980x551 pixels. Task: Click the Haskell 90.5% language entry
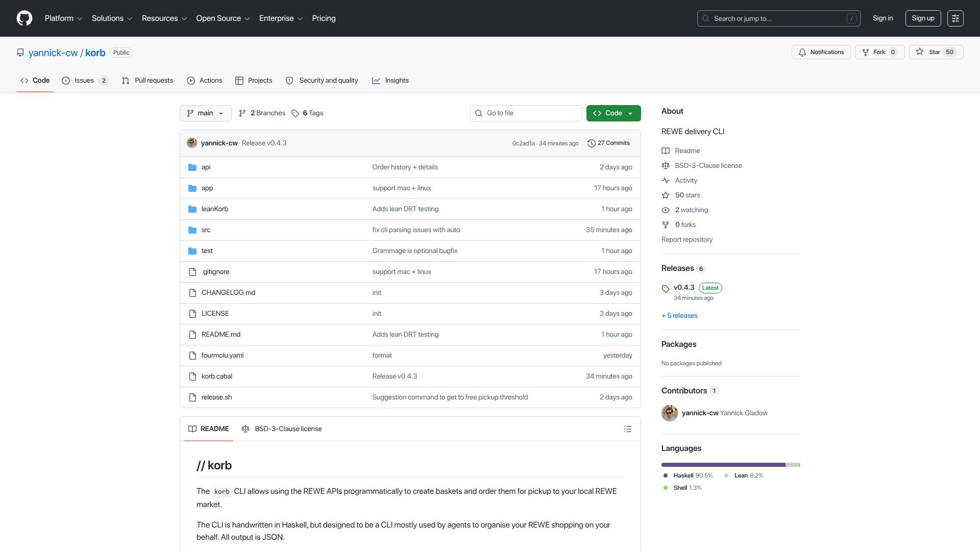click(x=688, y=475)
